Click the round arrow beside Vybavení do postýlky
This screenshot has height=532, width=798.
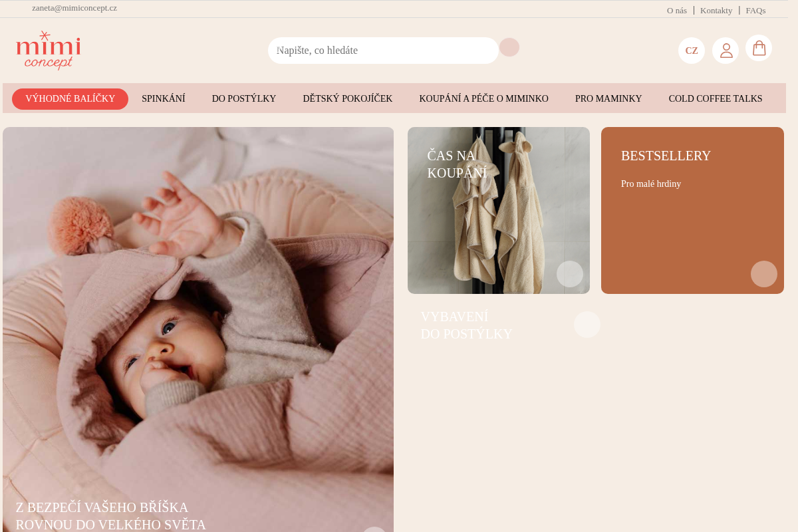(x=587, y=325)
